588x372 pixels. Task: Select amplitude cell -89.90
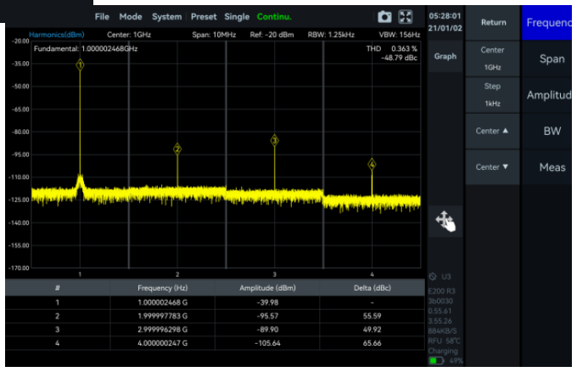pyautogui.click(x=267, y=330)
